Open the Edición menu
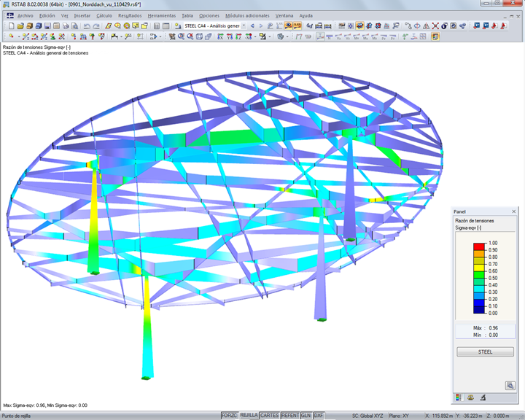 point(47,15)
